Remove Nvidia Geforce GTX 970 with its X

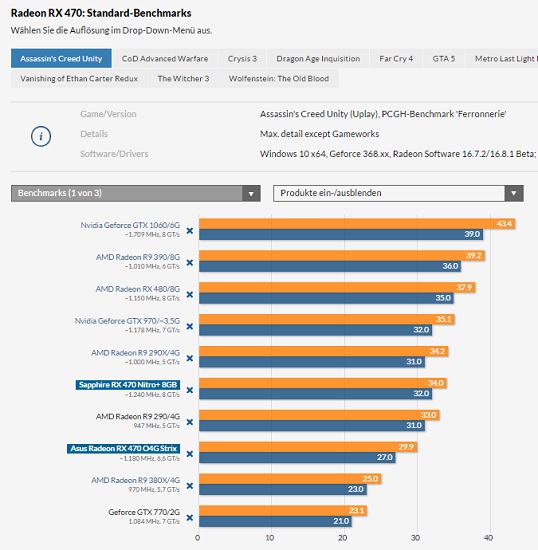[x=190, y=327]
